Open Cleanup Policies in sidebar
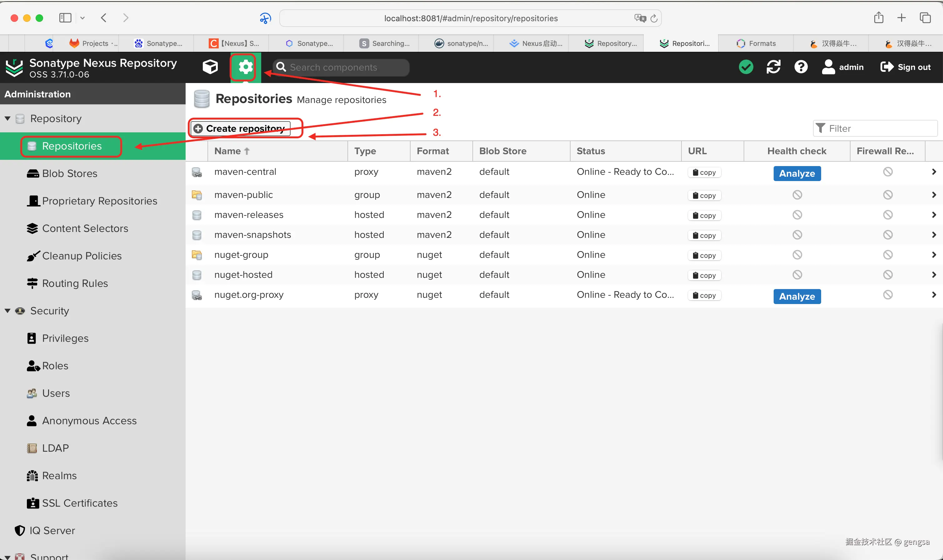 [x=82, y=256]
